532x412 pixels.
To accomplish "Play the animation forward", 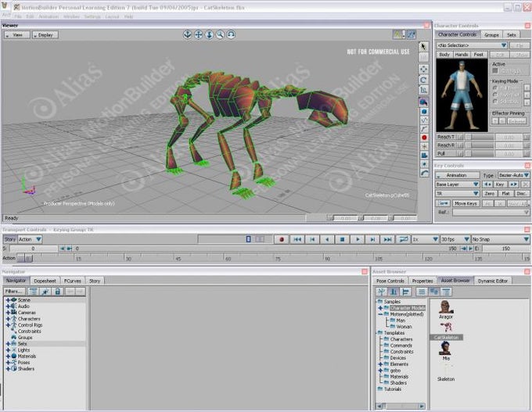I will tap(358, 239).
